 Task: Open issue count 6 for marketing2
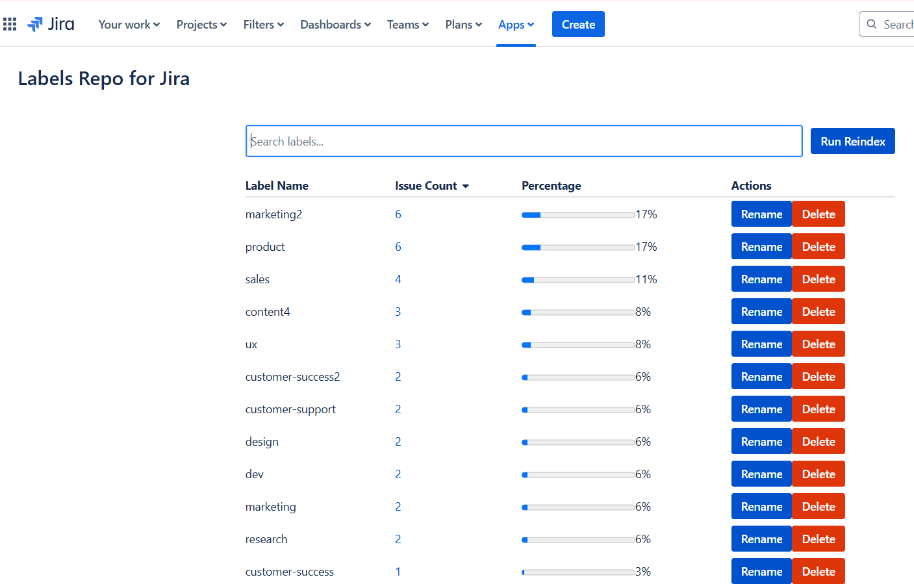point(398,214)
